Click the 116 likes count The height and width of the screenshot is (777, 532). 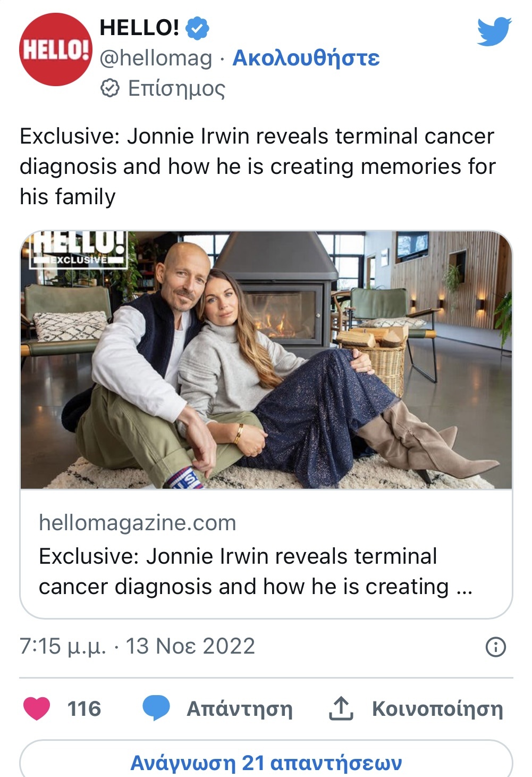pyautogui.click(x=84, y=709)
